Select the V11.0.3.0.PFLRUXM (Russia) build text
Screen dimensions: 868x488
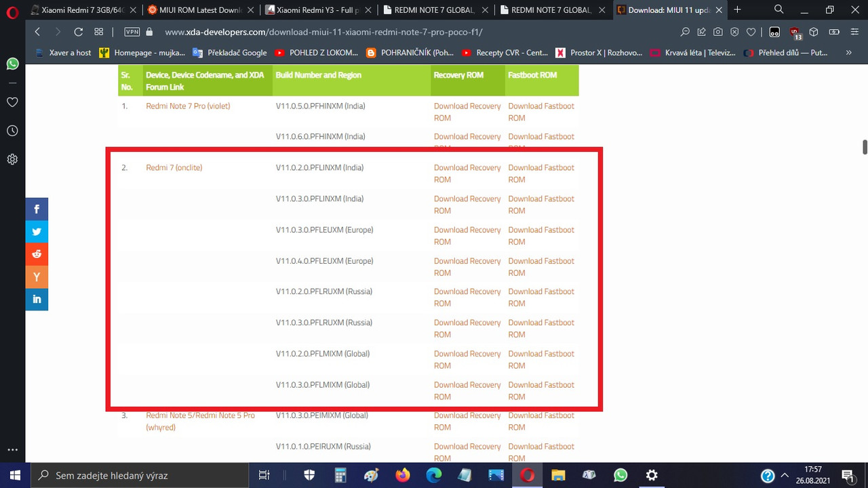(324, 323)
